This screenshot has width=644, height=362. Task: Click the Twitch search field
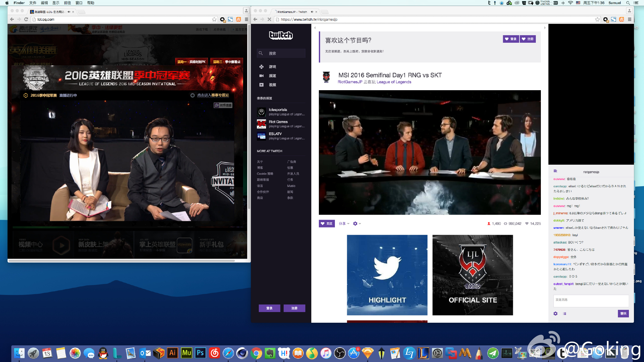[281, 53]
